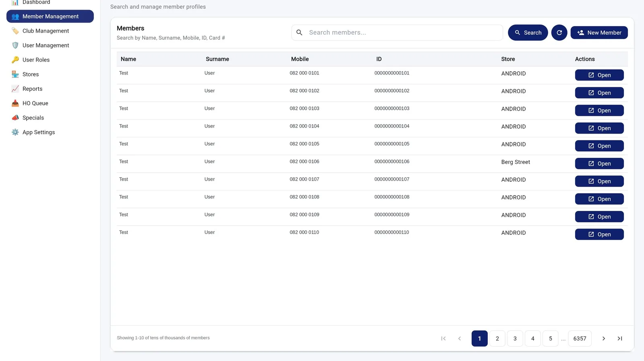Click the magnifier icon in search field

point(299,33)
